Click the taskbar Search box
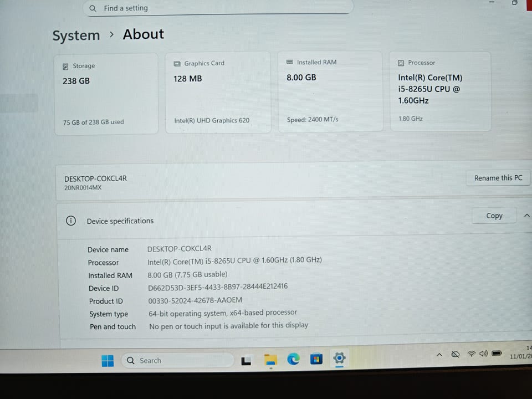Viewport: 532px width, 399px height. click(177, 360)
